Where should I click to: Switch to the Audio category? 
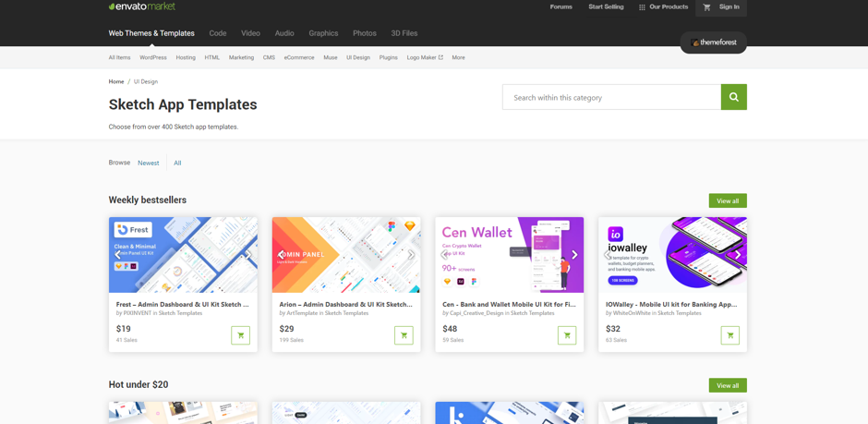[x=284, y=33]
